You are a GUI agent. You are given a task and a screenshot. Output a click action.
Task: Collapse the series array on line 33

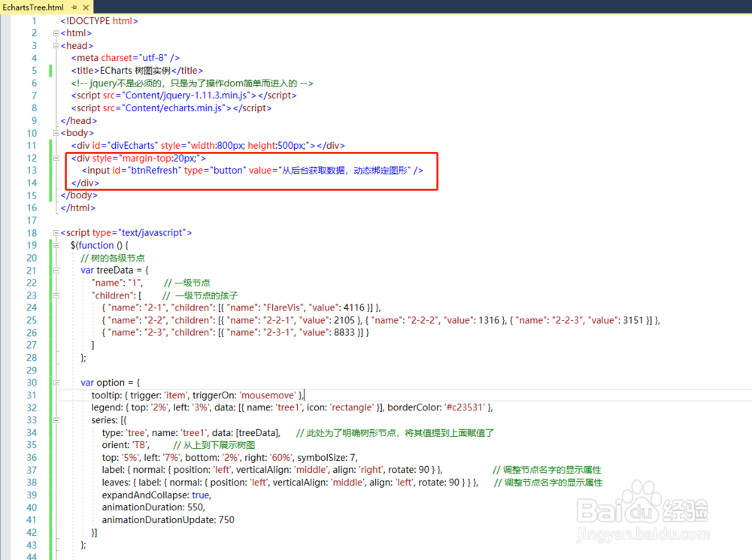pos(56,420)
